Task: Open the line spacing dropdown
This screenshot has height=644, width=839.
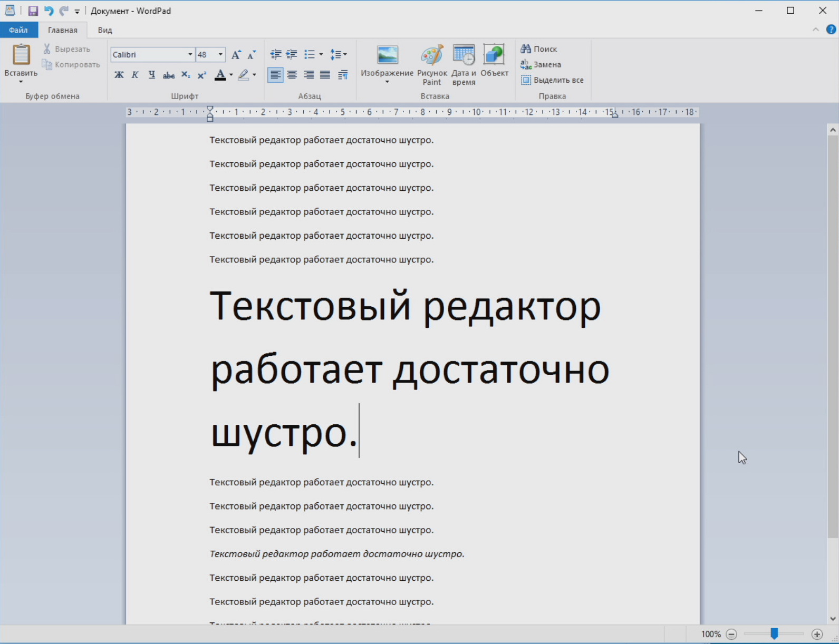Action: 338,54
